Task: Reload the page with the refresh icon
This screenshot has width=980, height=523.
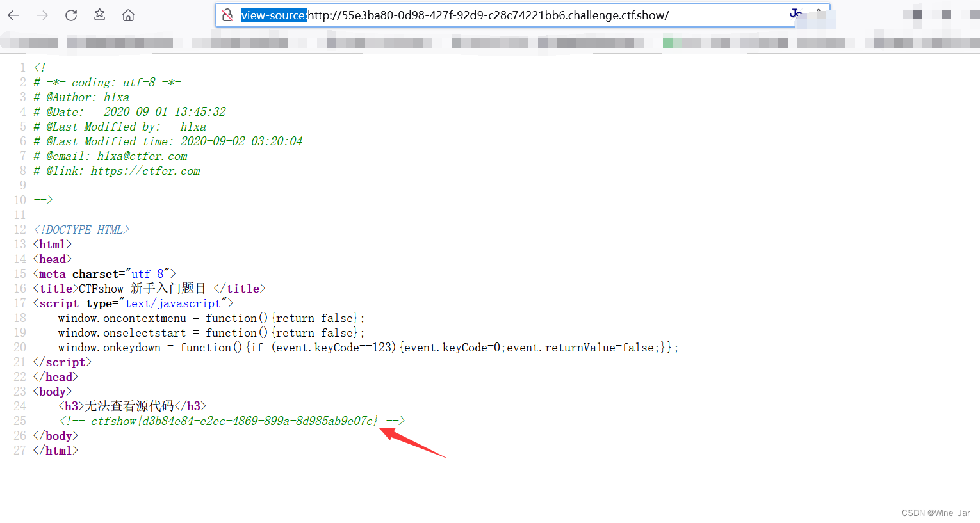Action: pyautogui.click(x=71, y=15)
